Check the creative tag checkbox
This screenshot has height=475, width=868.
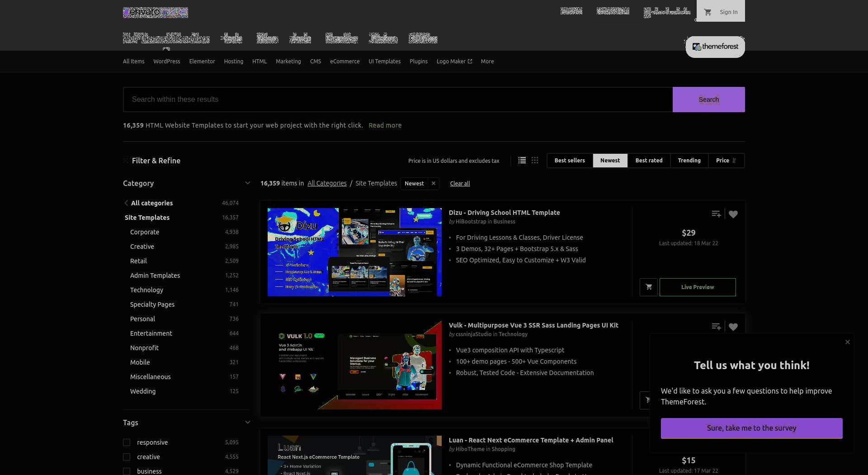[x=127, y=457]
